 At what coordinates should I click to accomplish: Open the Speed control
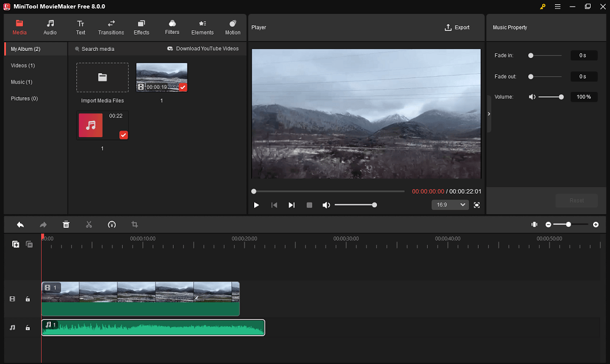click(111, 225)
